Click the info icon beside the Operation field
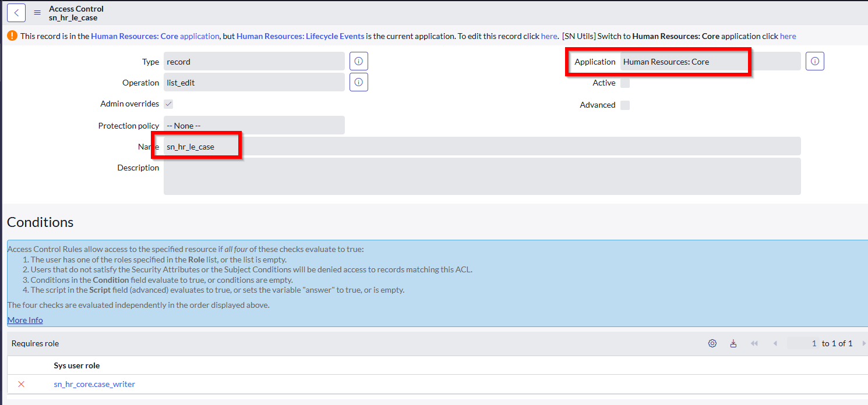 pyautogui.click(x=358, y=81)
